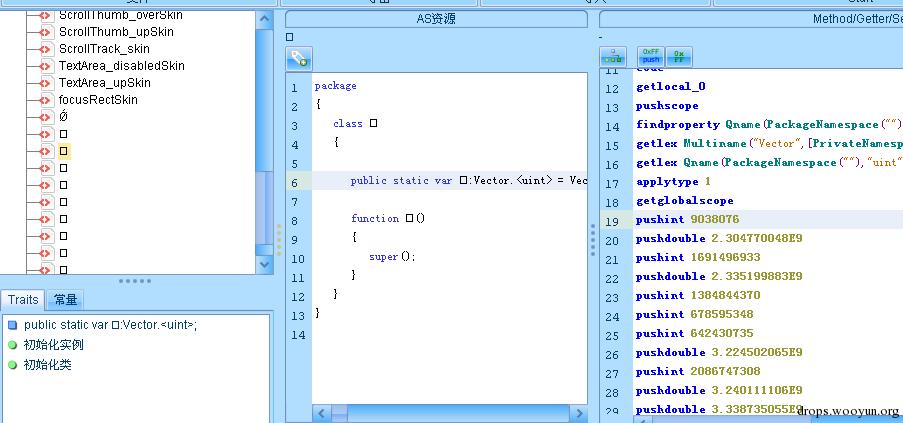Click scroll-up arrow of the class tree
This screenshot has width=903, height=423.
click(264, 20)
